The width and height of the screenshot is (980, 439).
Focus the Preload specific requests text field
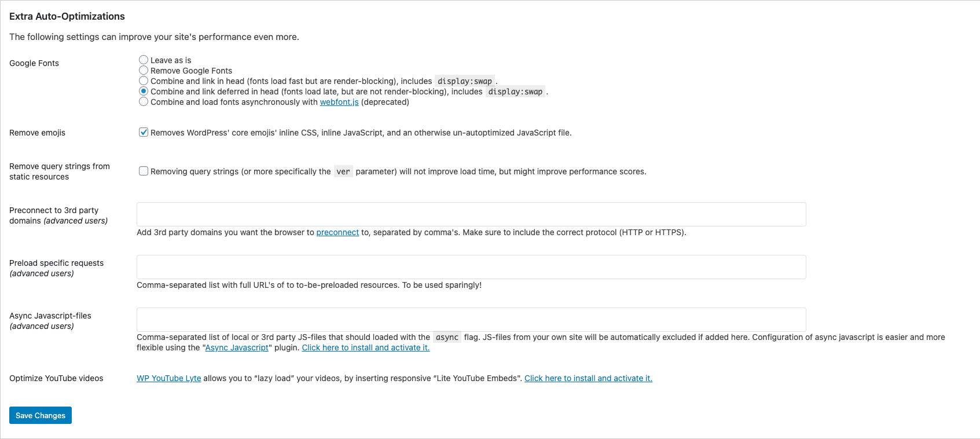[x=471, y=267]
